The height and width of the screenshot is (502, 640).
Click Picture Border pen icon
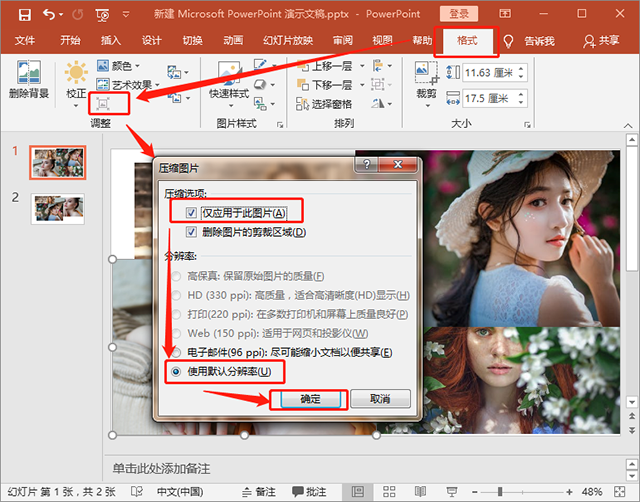[x=260, y=64]
